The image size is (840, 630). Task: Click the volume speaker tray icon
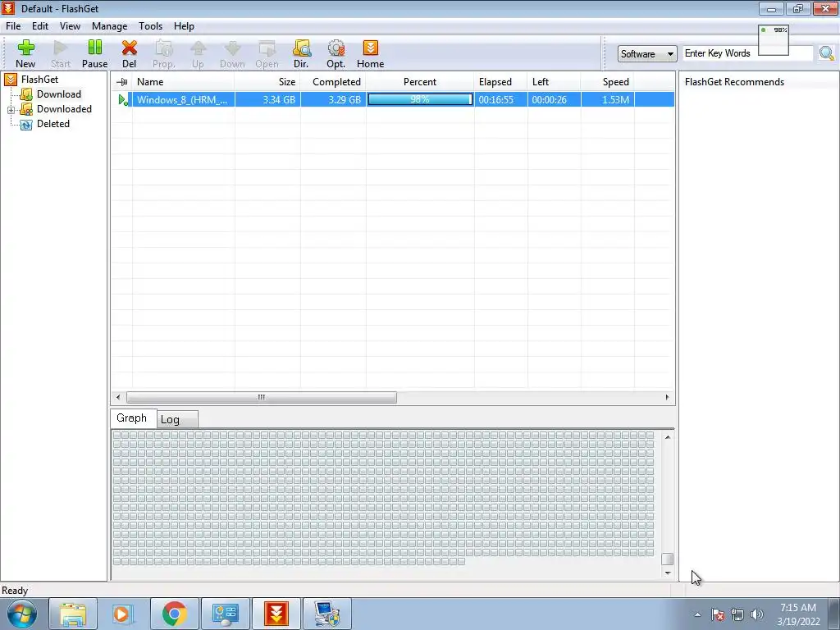pyautogui.click(x=757, y=614)
